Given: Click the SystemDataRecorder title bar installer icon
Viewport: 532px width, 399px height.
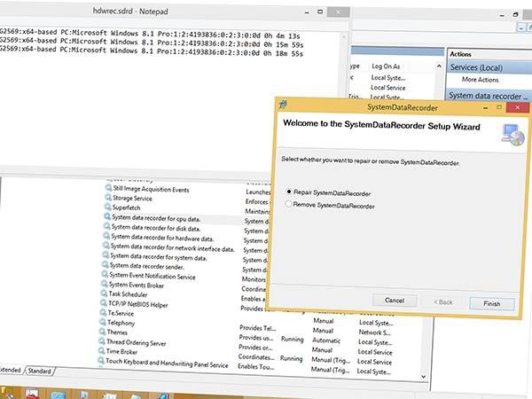Looking at the screenshot, I should (x=283, y=104).
